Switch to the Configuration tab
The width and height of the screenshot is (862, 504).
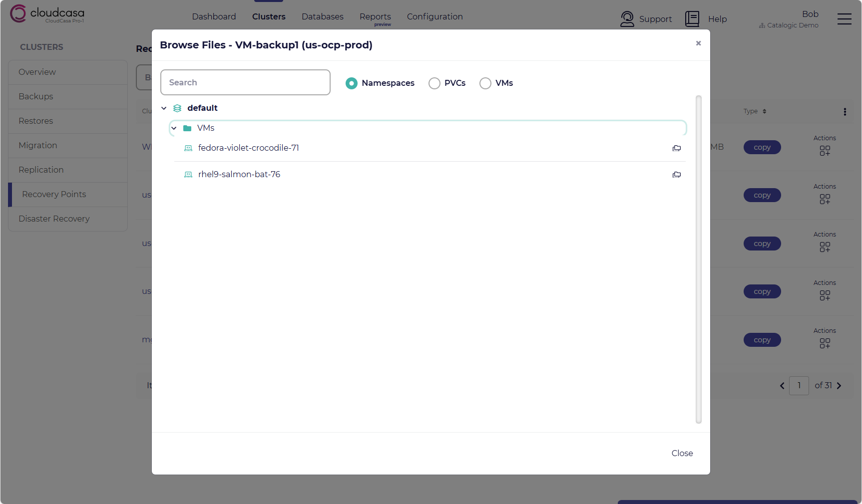(x=434, y=16)
